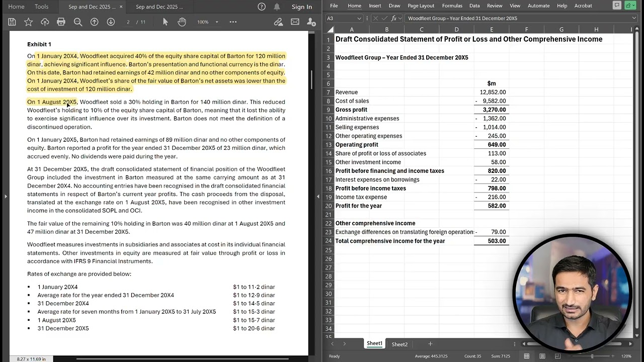Open Excel comments pane icon
Viewport: 644px width, 362px height.
point(617,6)
